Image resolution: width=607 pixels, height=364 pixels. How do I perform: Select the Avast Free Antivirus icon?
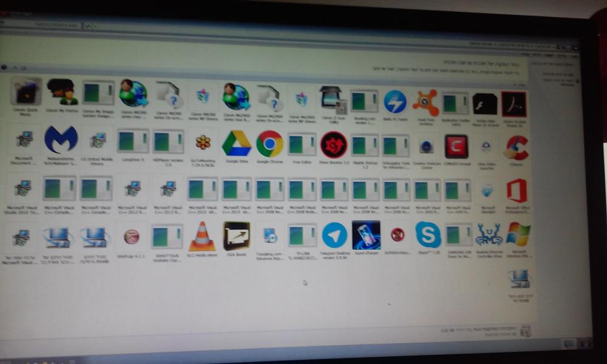point(426,103)
